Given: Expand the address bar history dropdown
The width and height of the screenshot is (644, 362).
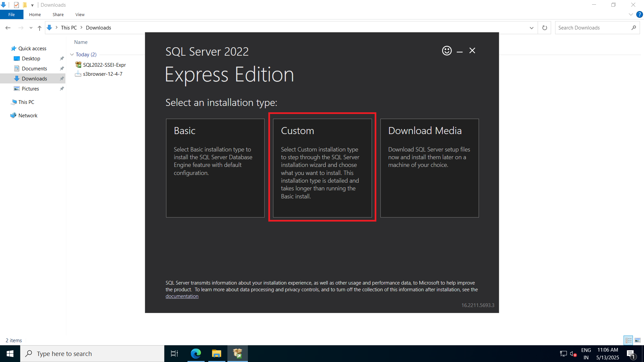Looking at the screenshot, I should pyautogui.click(x=531, y=28).
